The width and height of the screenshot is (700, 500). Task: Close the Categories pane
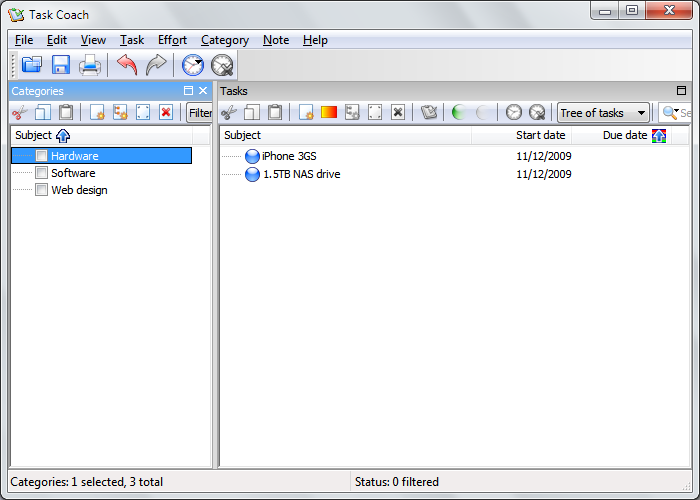click(x=203, y=91)
